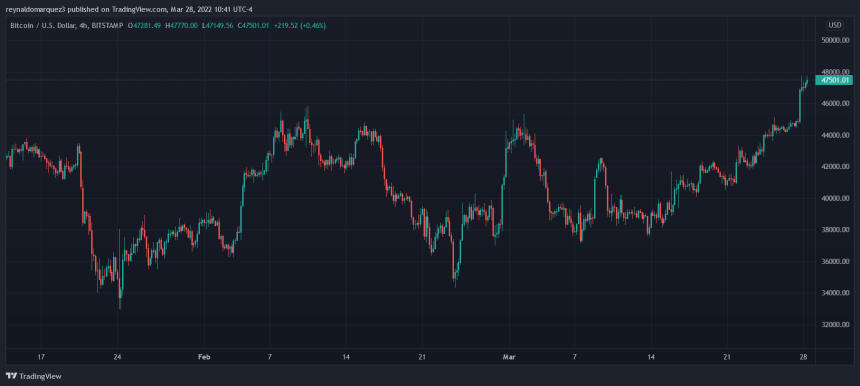This screenshot has width=860, height=386.
Task: Click the Mar date label on time axis
Action: click(x=510, y=357)
